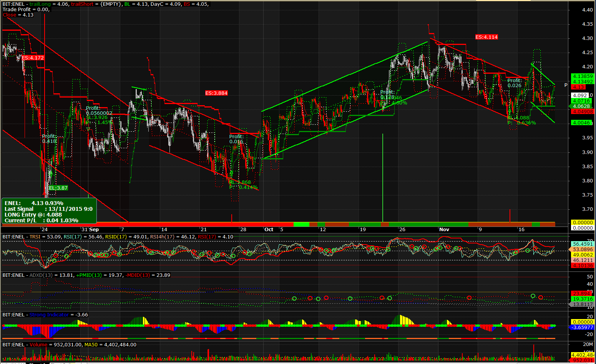The image size is (596, 364).
Task: Click the 4.13859 price axis tag
Action: click(x=583, y=76)
